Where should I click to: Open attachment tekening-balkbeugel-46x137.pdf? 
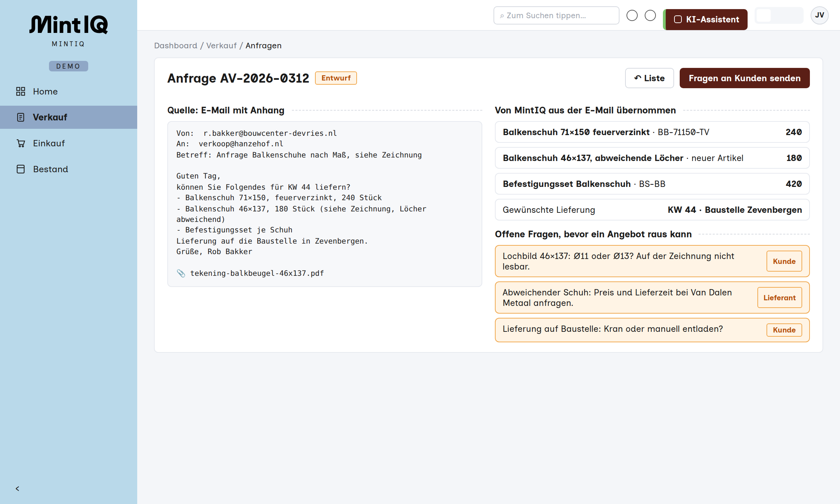pyautogui.click(x=257, y=273)
